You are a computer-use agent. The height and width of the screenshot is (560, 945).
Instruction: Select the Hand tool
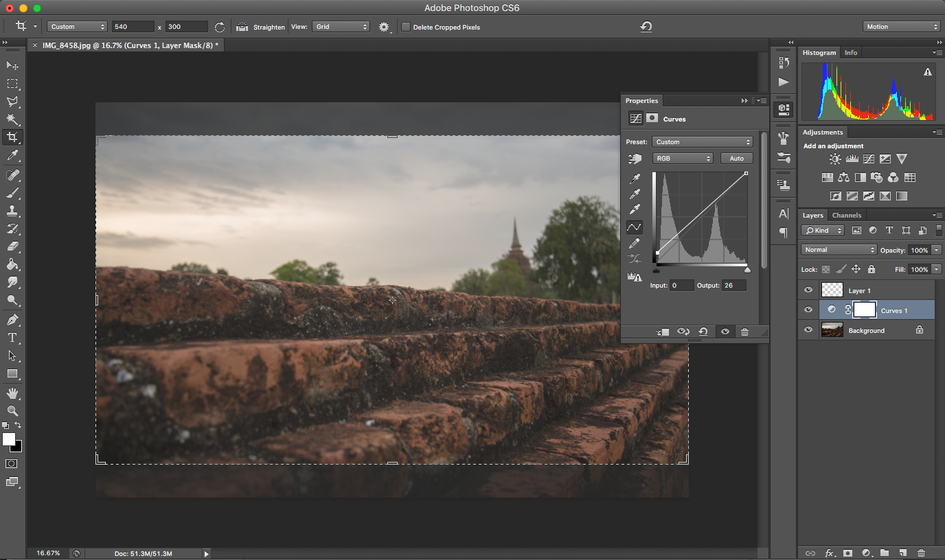pos(12,393)
